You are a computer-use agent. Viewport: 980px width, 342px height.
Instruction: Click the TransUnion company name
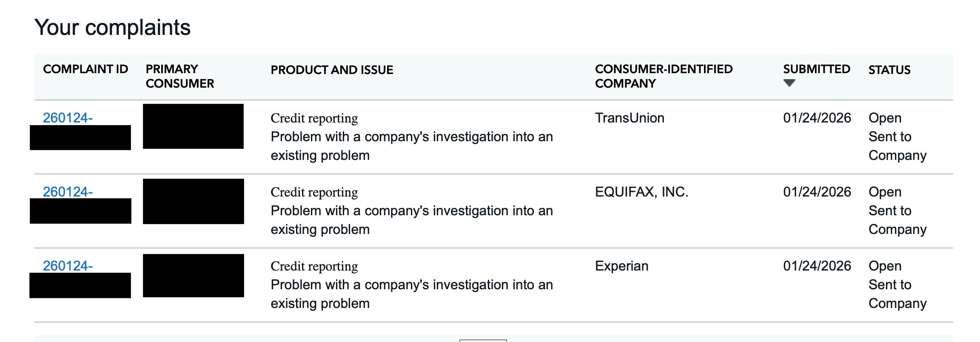630,118
